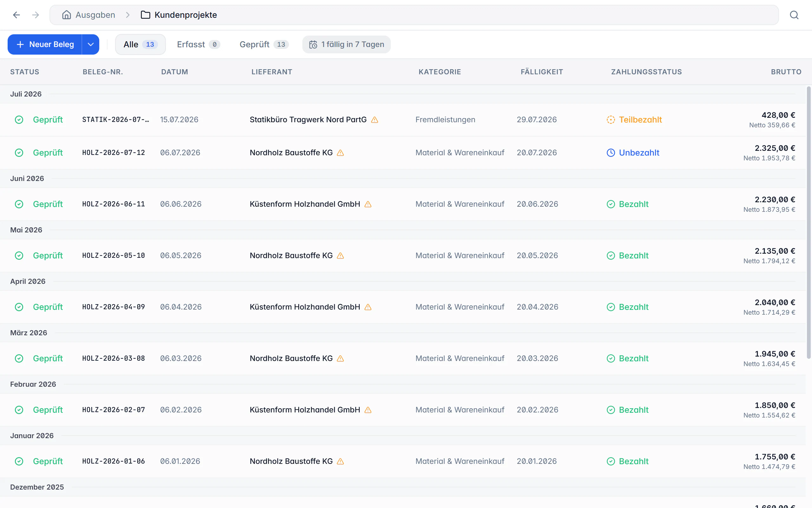Go back with the left arrow
The image size is (812, 508).
pos(16,15)
